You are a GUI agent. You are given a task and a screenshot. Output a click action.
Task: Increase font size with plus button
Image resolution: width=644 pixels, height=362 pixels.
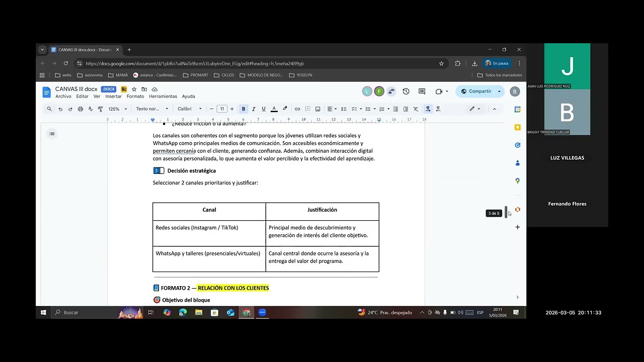[232, 109]
